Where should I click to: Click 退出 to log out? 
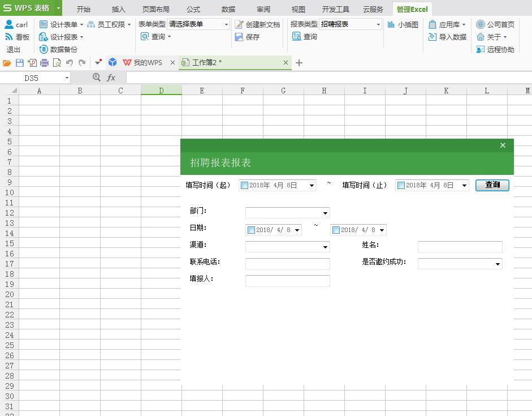click(14, 49)
